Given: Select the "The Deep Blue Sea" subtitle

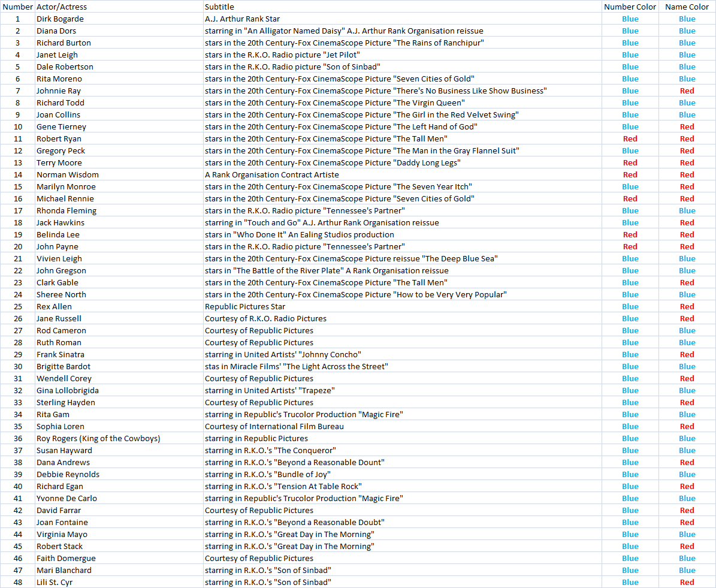Looking at the screenshot, I should [x=402, y=258].
